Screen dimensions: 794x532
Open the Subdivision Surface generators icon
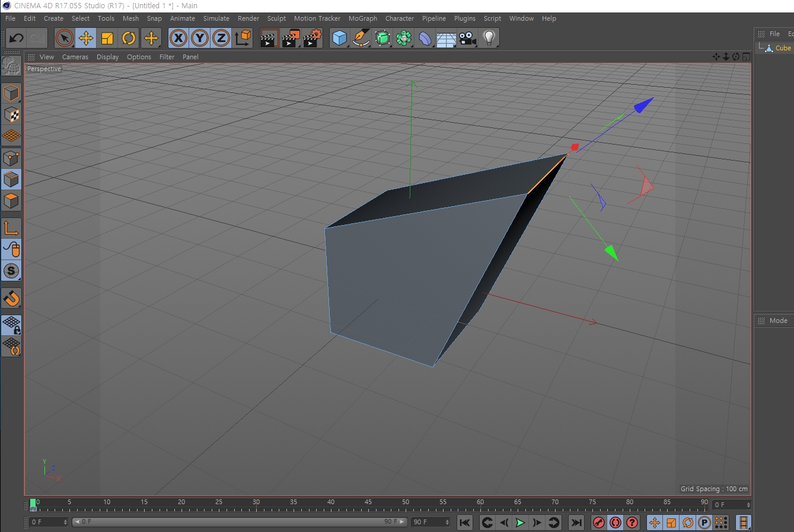pos(382,39)
